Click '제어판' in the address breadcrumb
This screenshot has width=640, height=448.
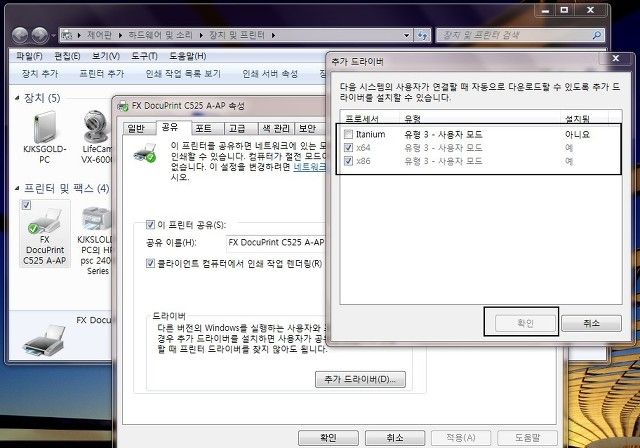coord(100,35)
